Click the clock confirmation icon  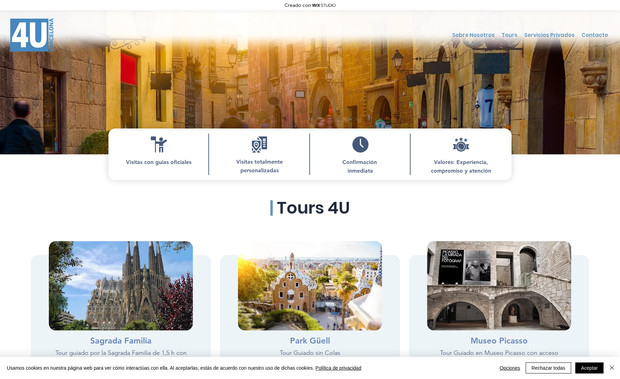[360, 144]
